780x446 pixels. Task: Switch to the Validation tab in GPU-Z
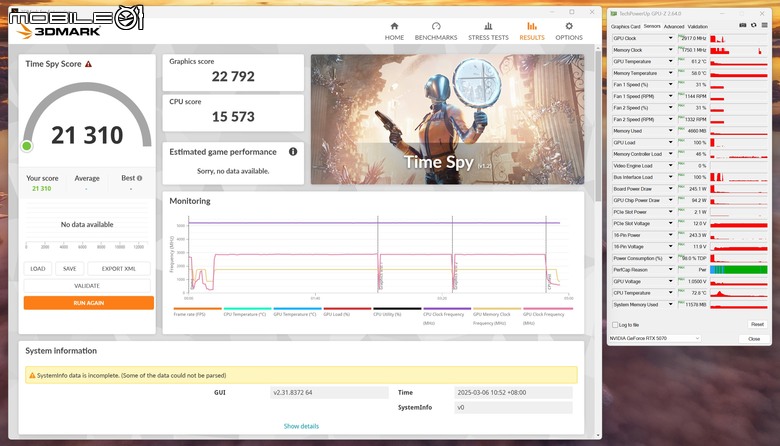pos(697,26)
